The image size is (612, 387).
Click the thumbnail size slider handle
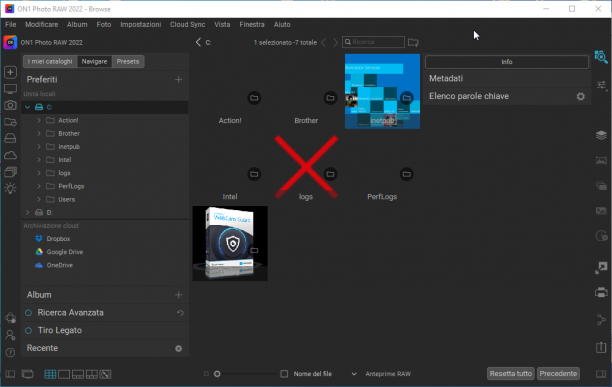pos(217,374)
